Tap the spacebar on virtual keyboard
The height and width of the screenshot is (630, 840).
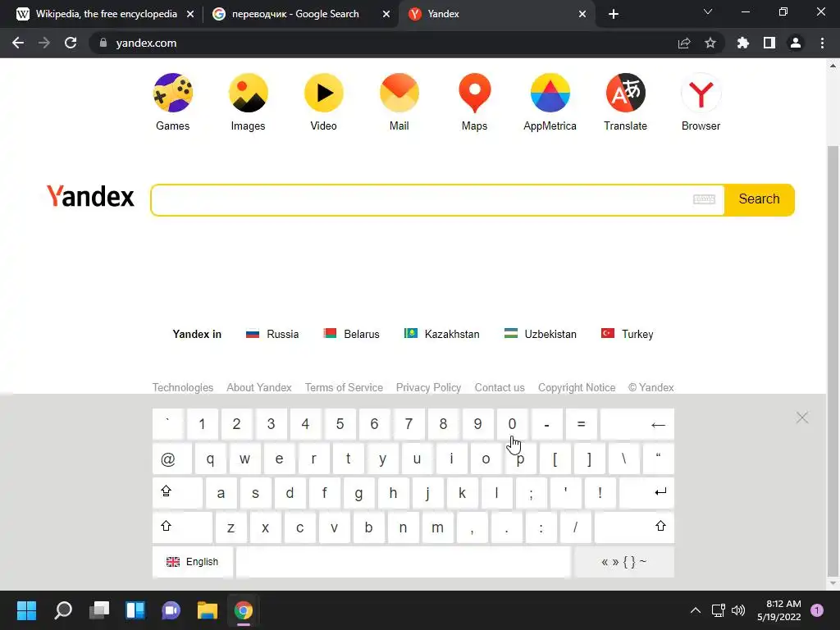(x=404, y=562)
